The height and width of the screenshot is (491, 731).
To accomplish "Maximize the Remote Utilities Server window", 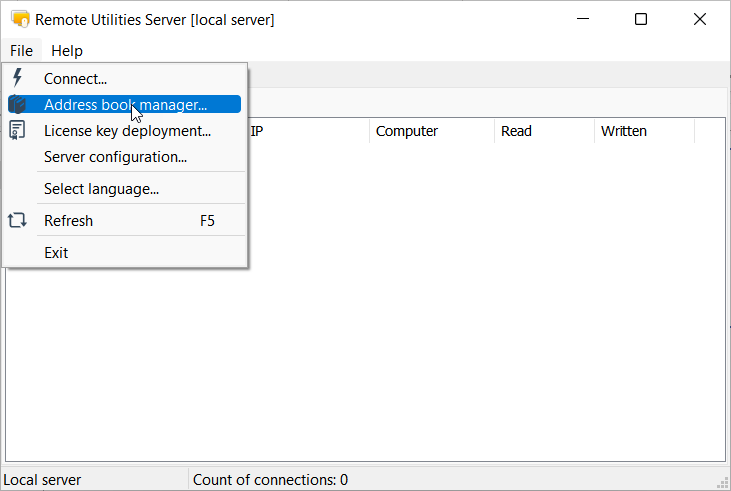I will [641, 19].
